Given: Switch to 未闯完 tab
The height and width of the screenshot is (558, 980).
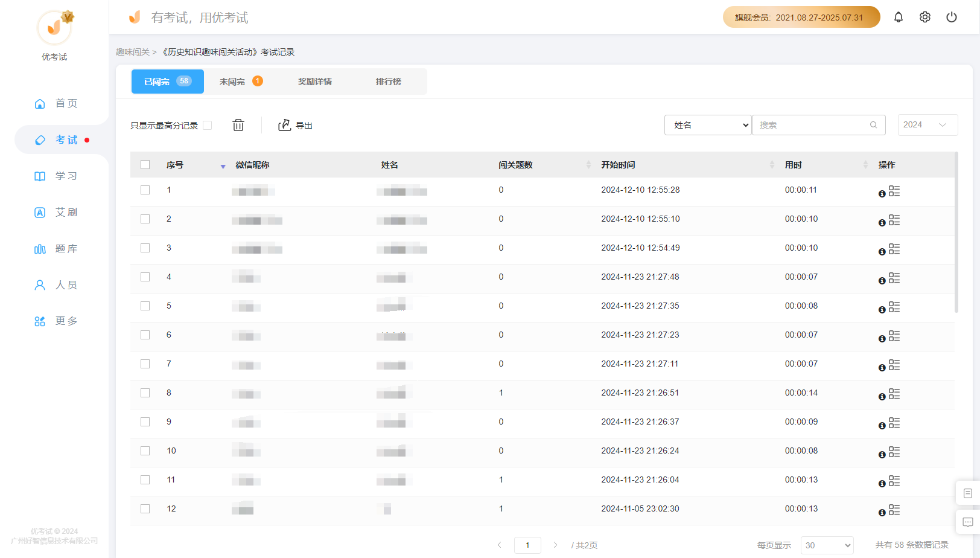Looking at the screenshot, I should (x=241, y=82).
